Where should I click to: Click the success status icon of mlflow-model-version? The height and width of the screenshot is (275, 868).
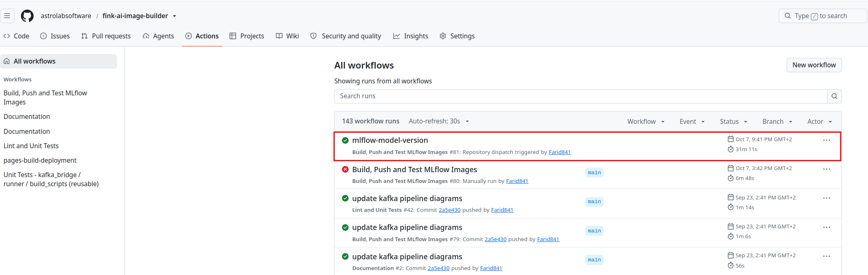[x=345, y=140]
